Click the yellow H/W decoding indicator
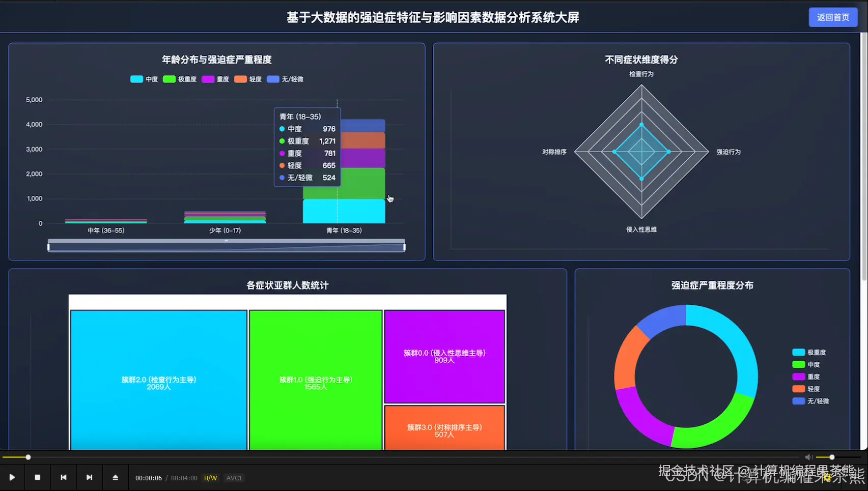 coord(210,478)
